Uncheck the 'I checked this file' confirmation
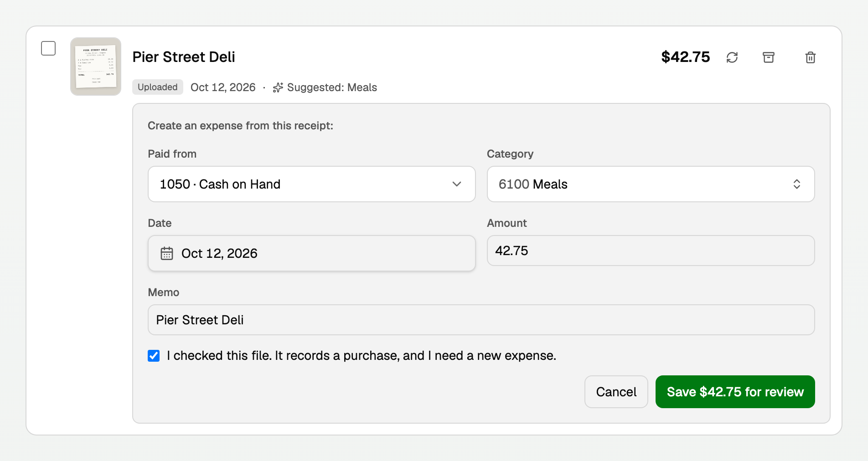The width and height of the screenshot is (868, 461). tap(154, 356)
